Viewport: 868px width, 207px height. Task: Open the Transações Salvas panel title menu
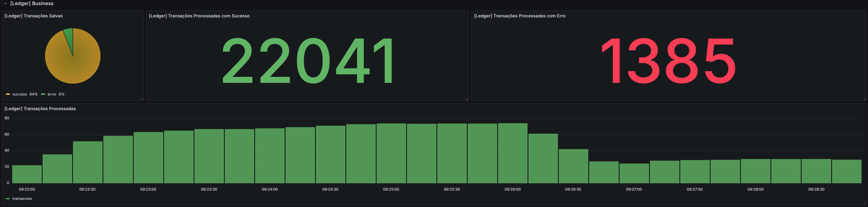pyautogui.click(x=33, y=16)
